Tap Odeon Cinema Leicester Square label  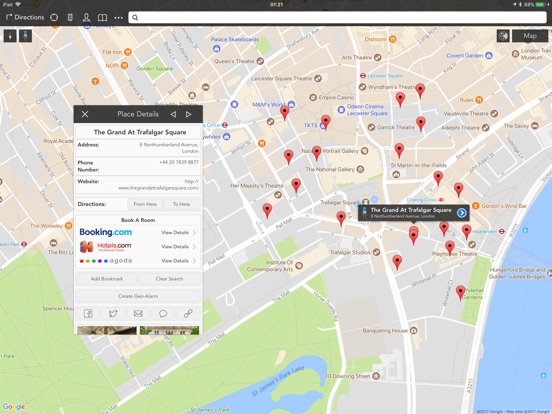[367, 110]
